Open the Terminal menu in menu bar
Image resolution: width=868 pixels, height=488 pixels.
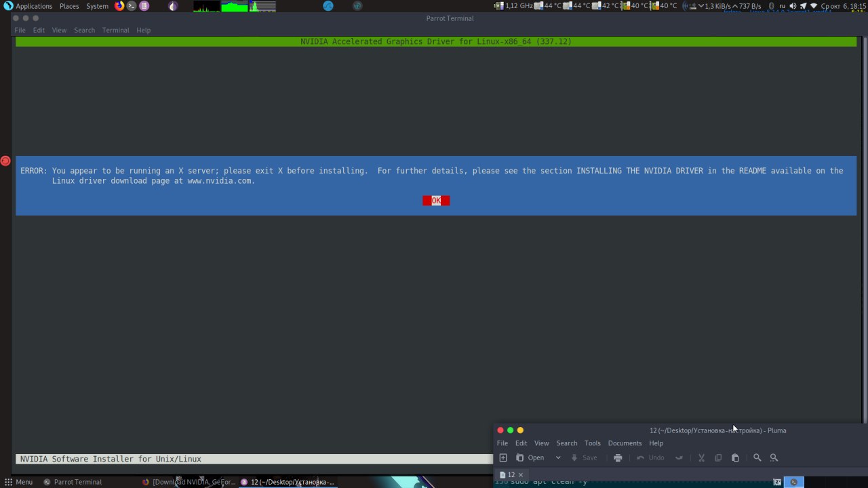(115, 30)
